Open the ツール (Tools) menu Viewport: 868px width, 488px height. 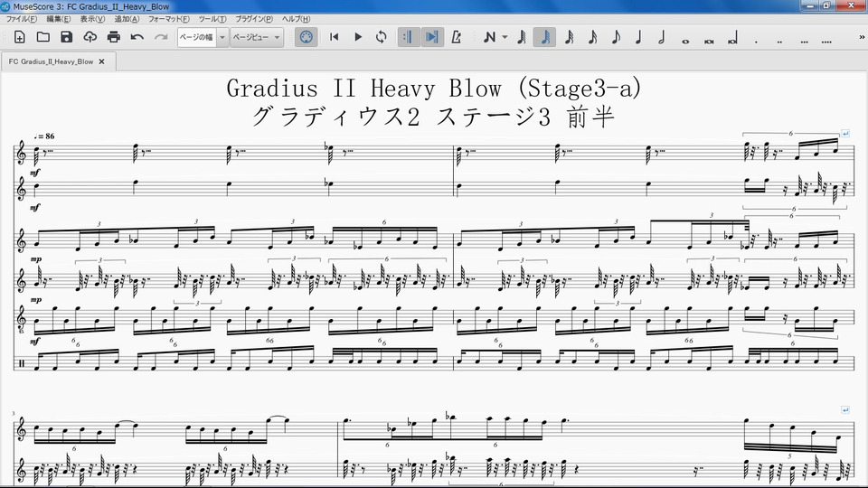(x=212, y=19)
